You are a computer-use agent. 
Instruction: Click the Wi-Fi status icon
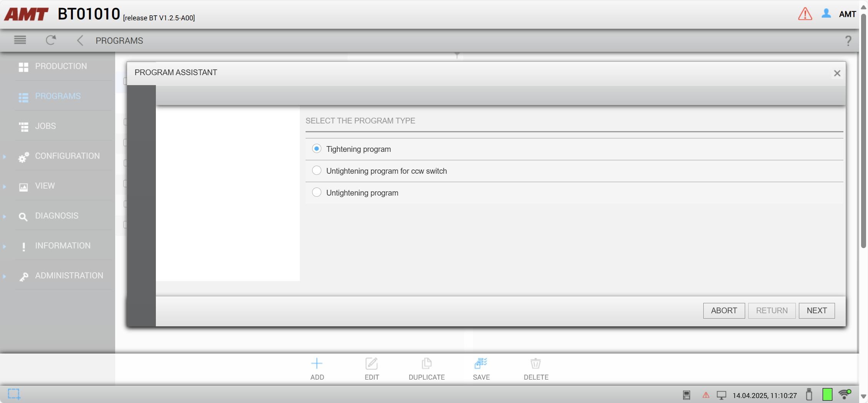coord(845,394)
